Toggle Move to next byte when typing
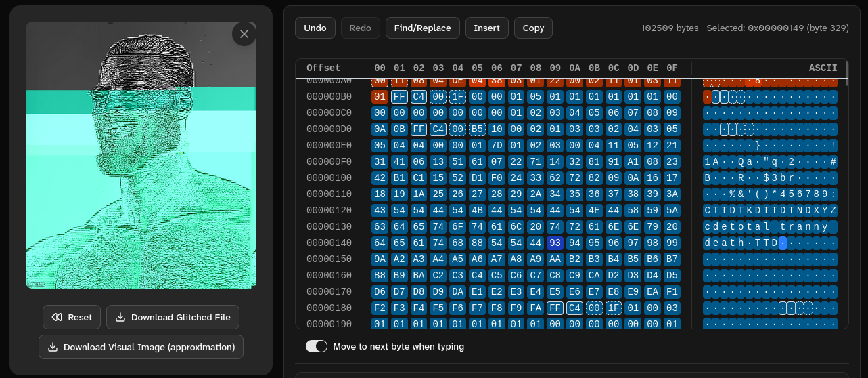 point(316,346)
